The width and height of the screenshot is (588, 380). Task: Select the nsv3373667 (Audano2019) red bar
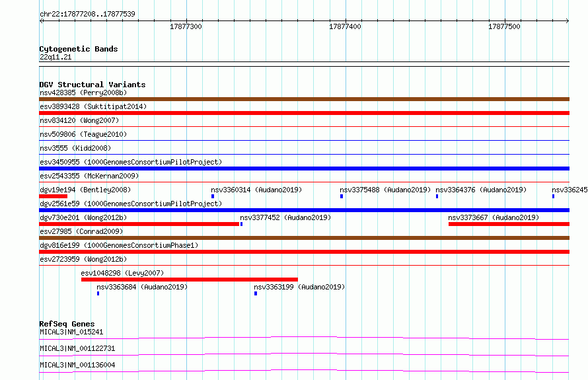(x=509, y=224)
